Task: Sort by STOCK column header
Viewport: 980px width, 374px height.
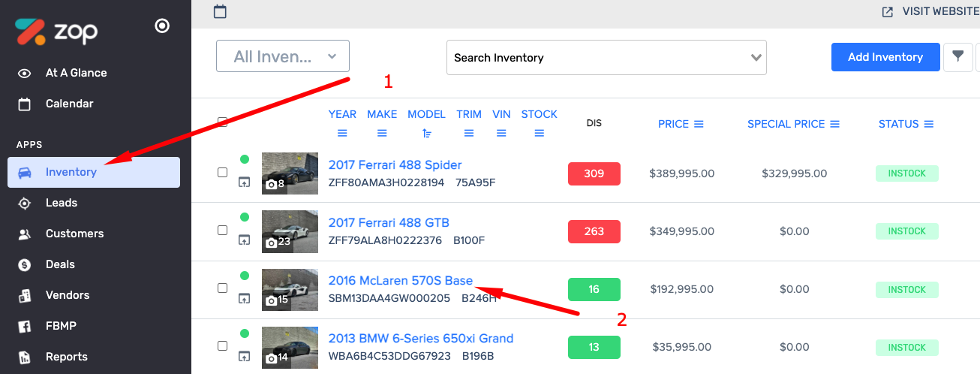Action: point(539,114)
